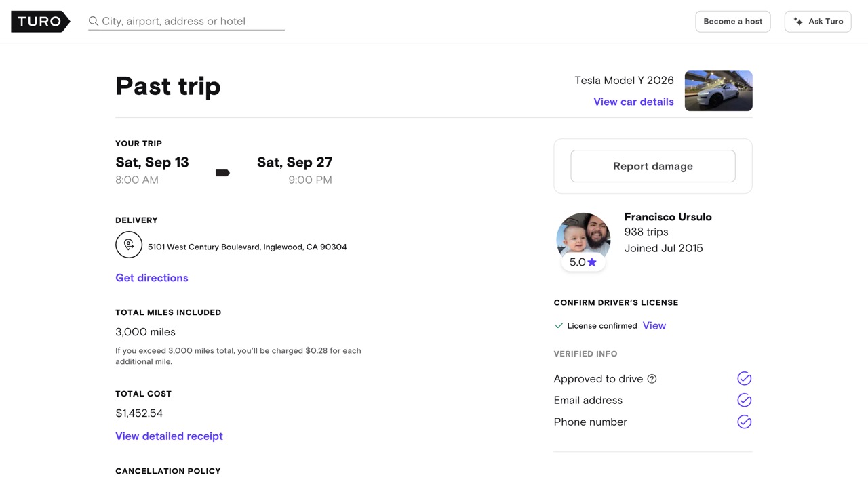
Task: View the confirmed driver's license
Action: tap(654, 325)
